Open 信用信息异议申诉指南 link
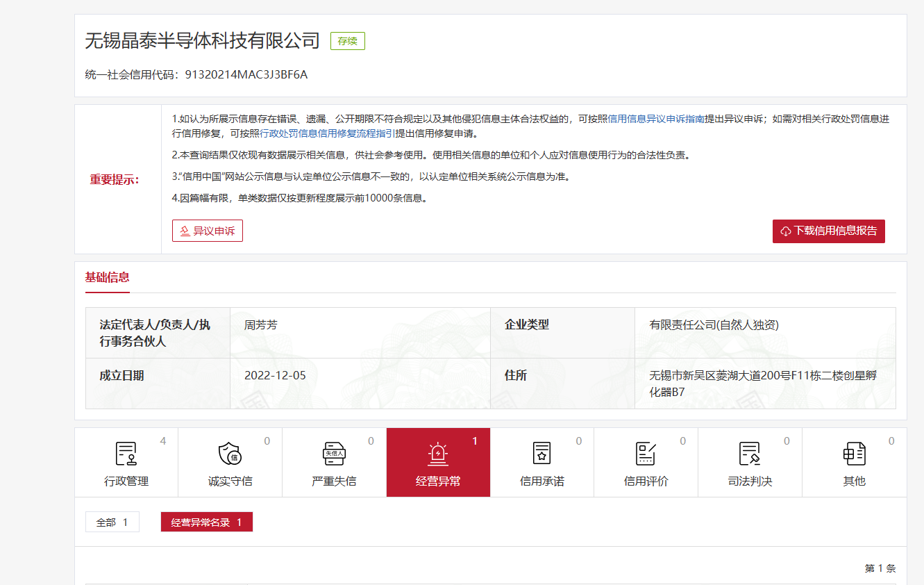The width and height of the screenshot is (924, 585). pos(656,119)
